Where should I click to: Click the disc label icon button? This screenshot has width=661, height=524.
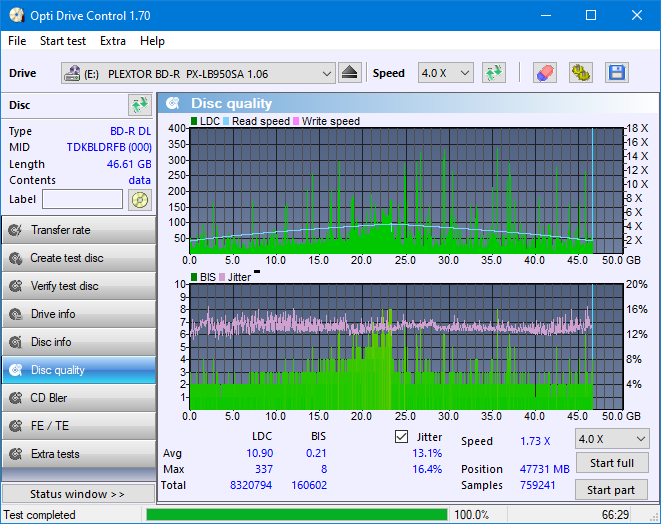coord(140,200)
